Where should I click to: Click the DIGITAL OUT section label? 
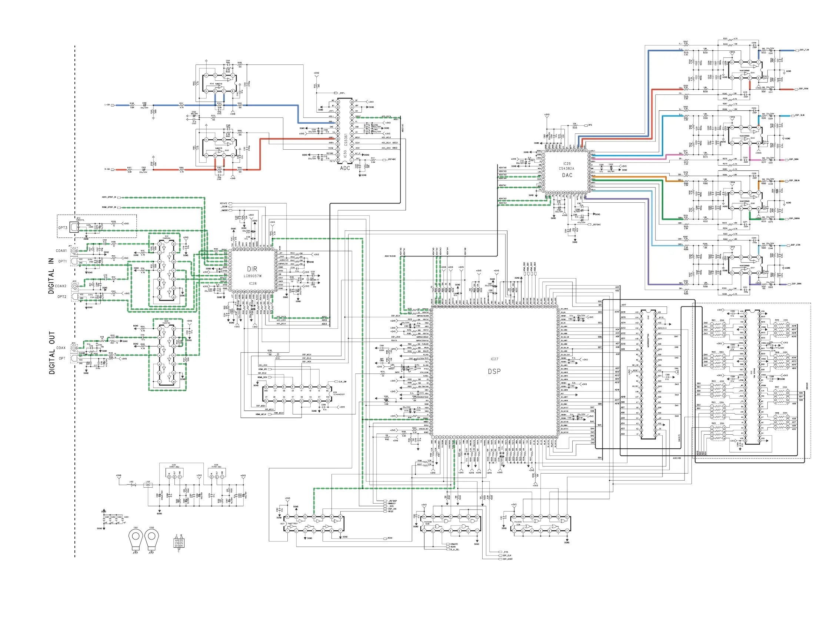[52, 353]
